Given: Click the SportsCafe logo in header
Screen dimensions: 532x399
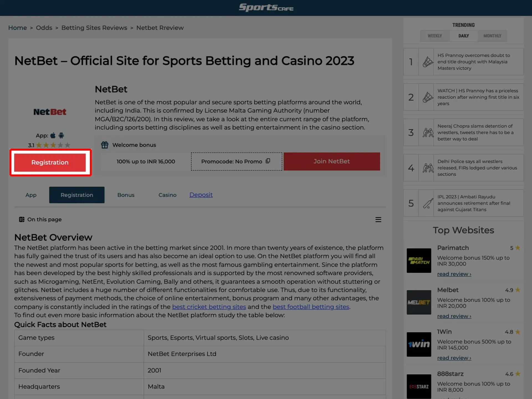Looking at the screenshot, I should point(266,7).
